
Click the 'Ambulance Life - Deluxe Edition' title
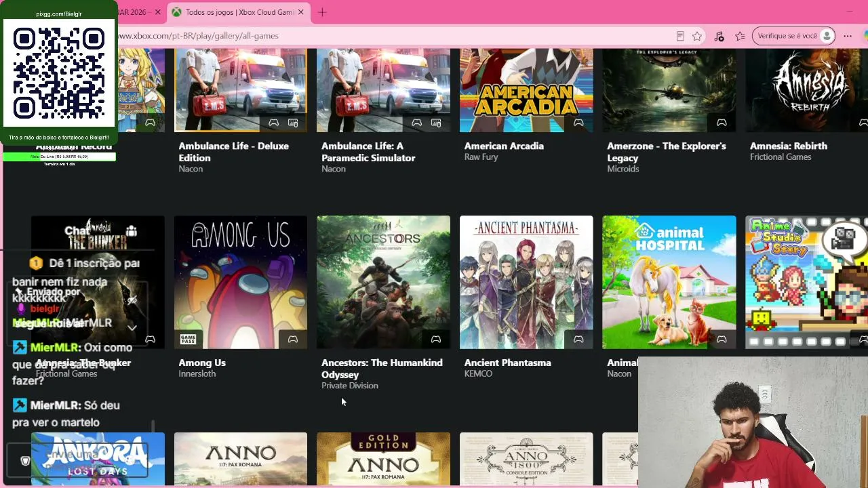coord(233,152)
